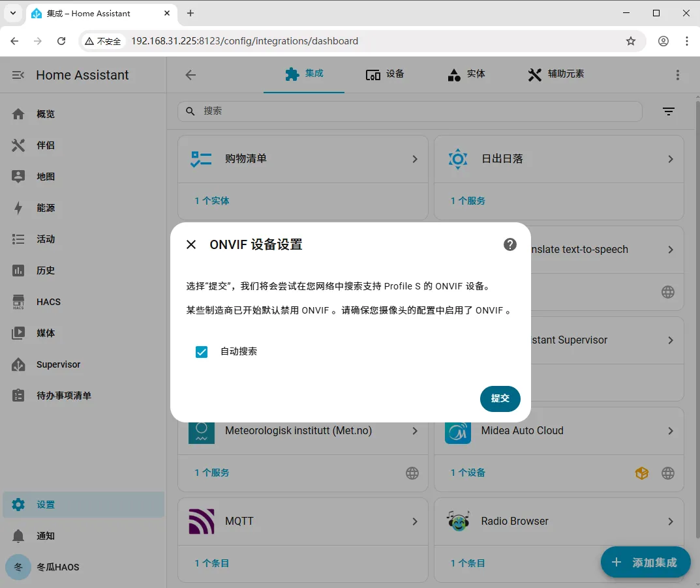Open 1 个实体 link under 购物清单
The width and height of the screenshot is (700, 588).
coord(212,201)
